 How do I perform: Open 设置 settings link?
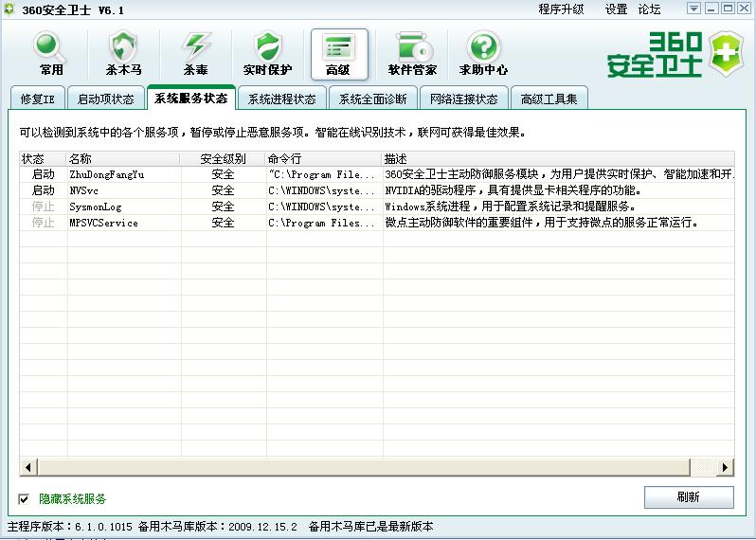tap(616, 9)
